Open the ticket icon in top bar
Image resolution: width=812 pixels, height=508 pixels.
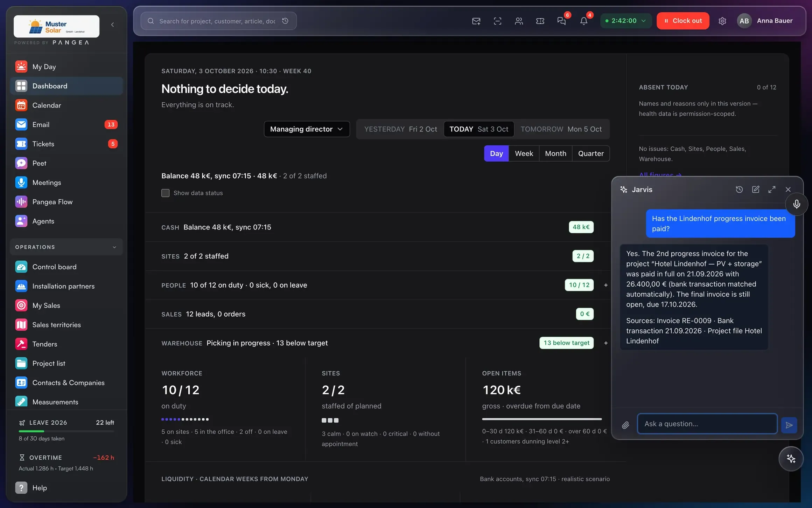pyautogui.click(x=540, y=21)
